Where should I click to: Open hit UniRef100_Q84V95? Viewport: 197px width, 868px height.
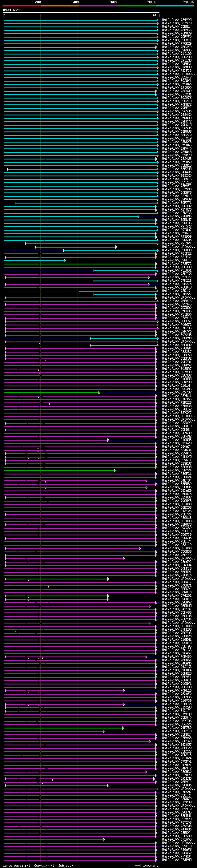[177, 20]
